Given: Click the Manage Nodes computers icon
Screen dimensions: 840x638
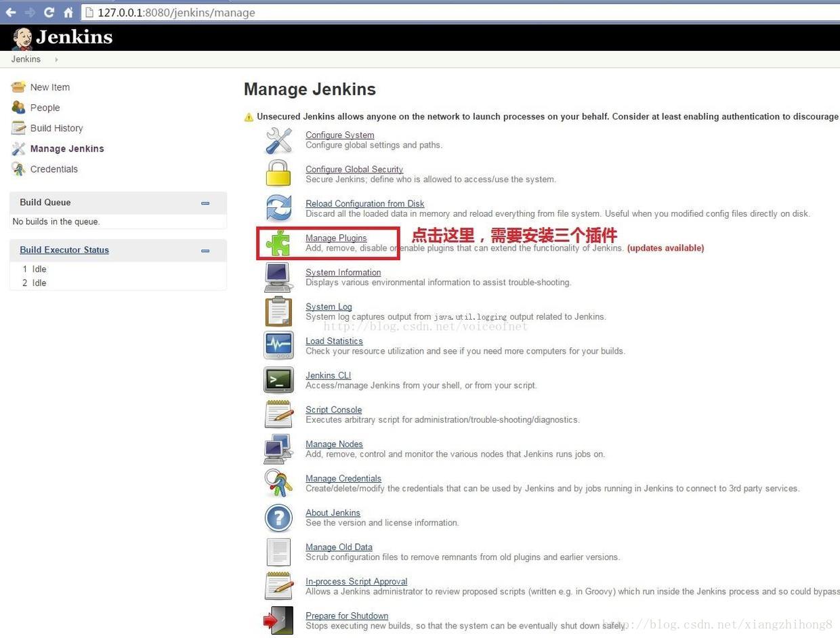Looking at the screenshot, I should tap(278, 448).
